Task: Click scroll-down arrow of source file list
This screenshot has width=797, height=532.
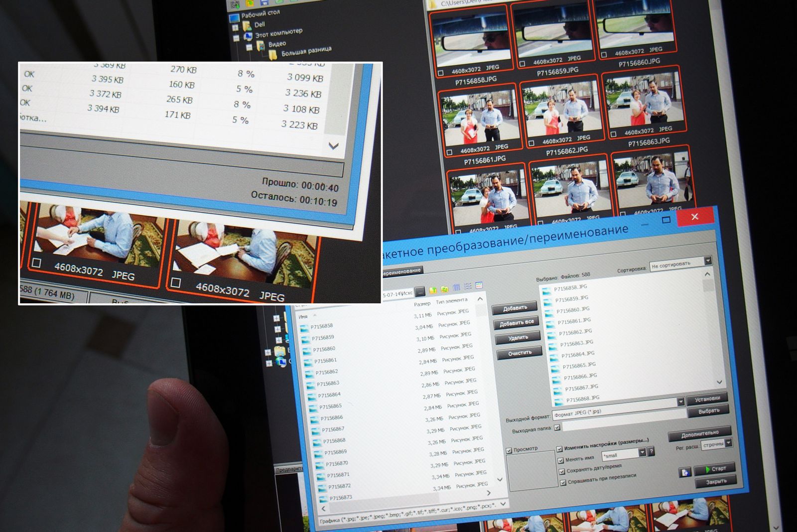Action: click(x=500, y=480)
